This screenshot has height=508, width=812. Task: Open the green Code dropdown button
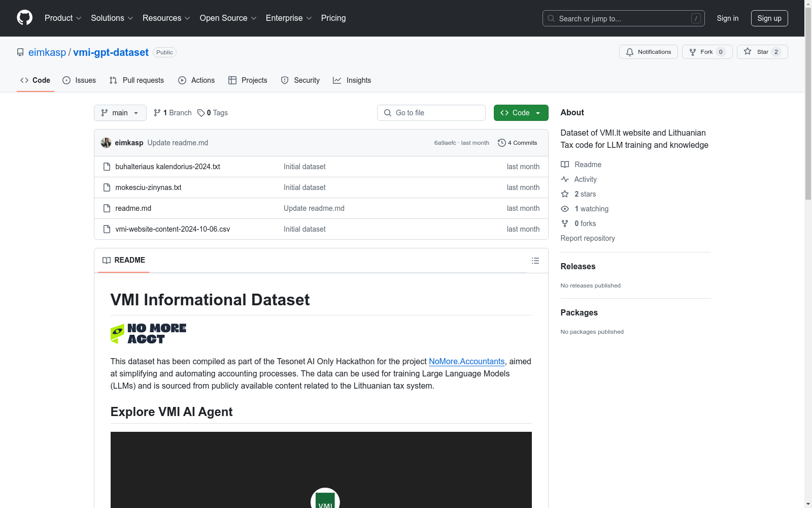pyautogui.click(x=521, y=113)
